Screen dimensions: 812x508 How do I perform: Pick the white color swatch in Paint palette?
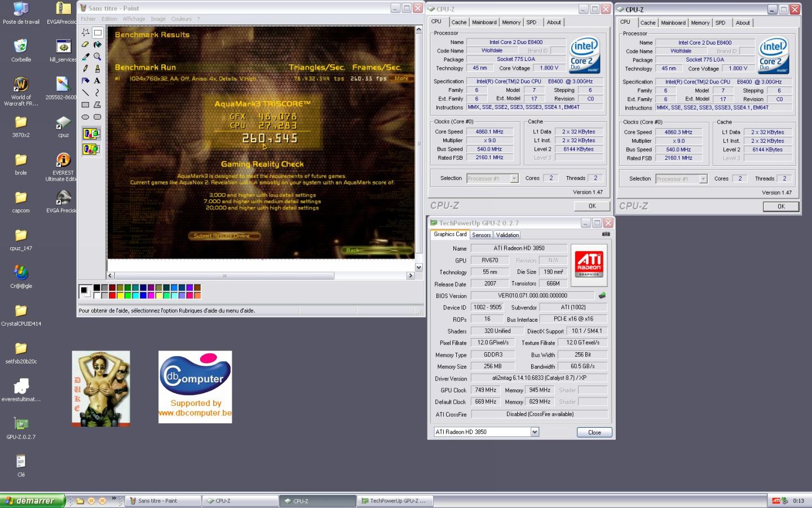(x=97, y=295)
